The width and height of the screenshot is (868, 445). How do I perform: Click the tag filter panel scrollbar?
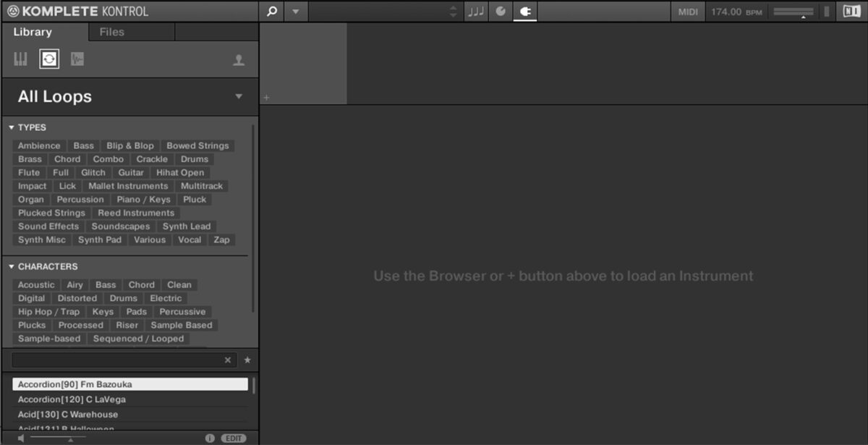coord(253,217)
